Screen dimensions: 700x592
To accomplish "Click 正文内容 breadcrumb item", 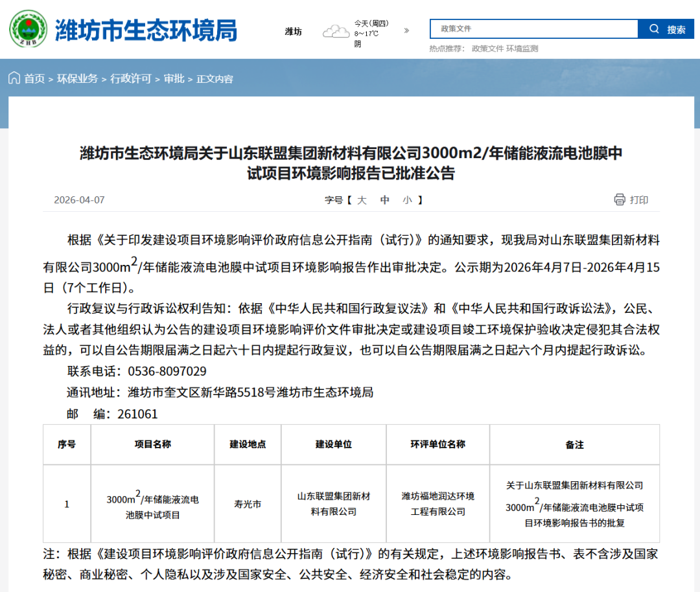I will point(215,79).
